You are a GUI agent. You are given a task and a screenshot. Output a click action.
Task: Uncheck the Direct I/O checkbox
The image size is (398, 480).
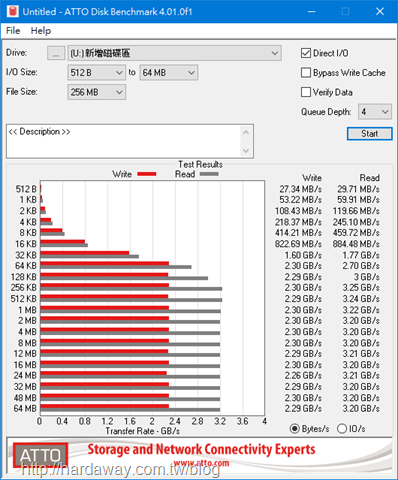306,53
